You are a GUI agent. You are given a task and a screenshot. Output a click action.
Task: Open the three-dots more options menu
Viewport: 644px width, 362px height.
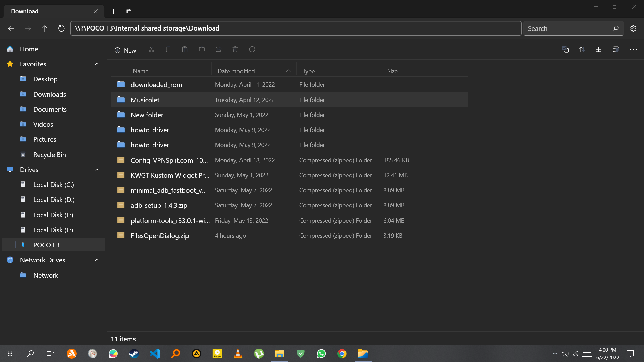pos(633,50)
